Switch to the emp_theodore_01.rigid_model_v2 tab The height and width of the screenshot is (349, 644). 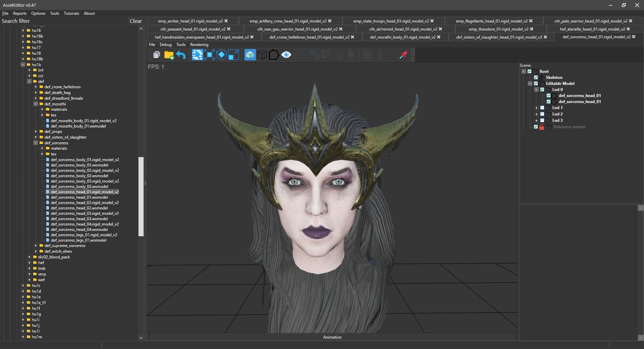(x=498, y=29)
